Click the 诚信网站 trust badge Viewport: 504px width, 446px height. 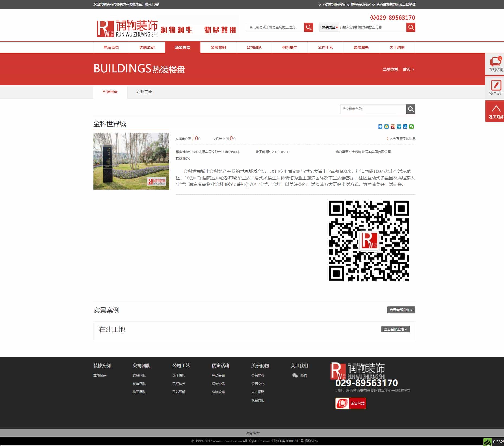point(351,403)
